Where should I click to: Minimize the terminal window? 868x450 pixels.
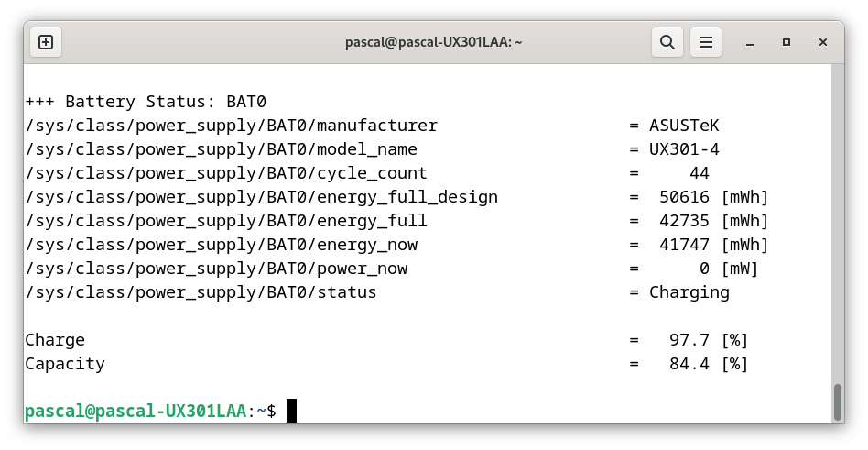coord(750,43)
